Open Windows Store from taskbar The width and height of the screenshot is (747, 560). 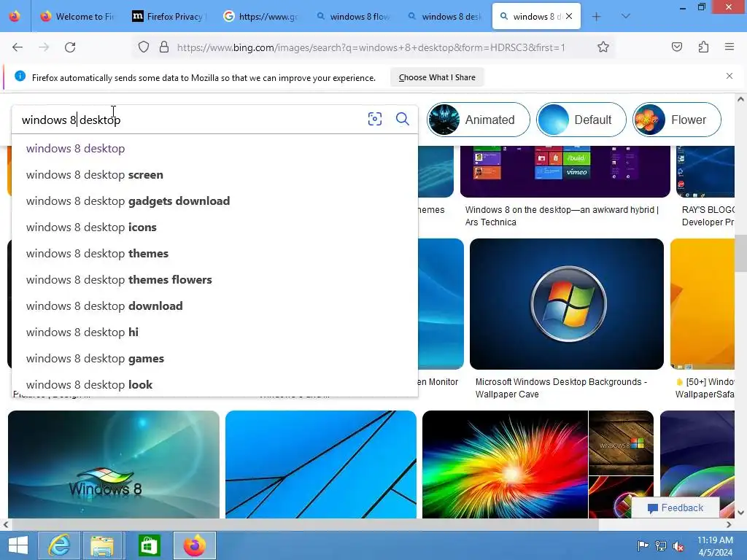pyautogui.click(x=149, y=545)
